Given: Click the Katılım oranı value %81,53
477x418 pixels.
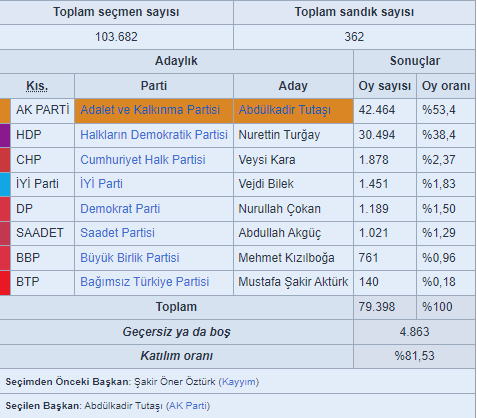Looking at the screenshot, I should (414, 356).
